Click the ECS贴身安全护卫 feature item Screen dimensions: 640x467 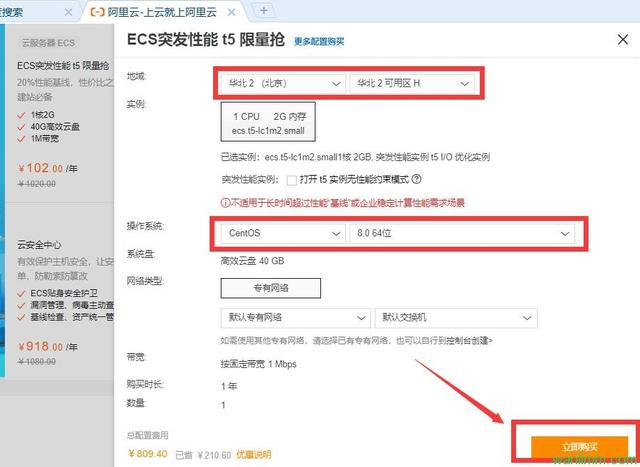point(64,293)
